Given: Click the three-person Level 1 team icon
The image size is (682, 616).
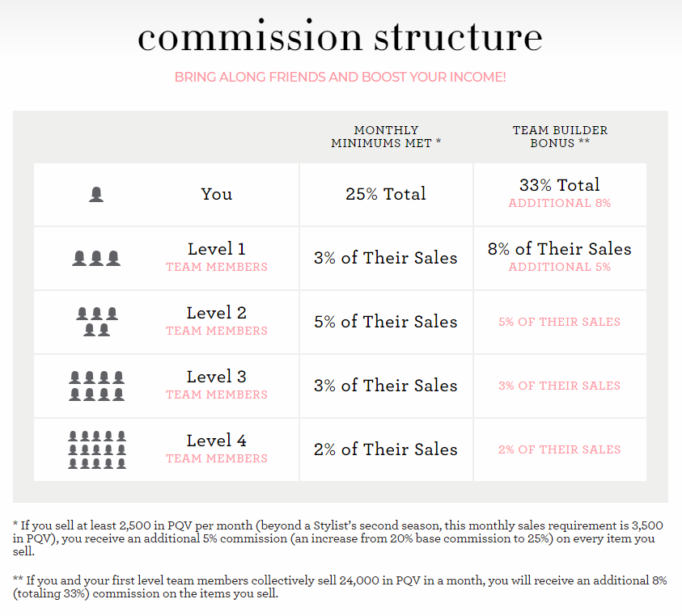Looking at the screenshot, I should pyautogui.click(x=96, y=258).
